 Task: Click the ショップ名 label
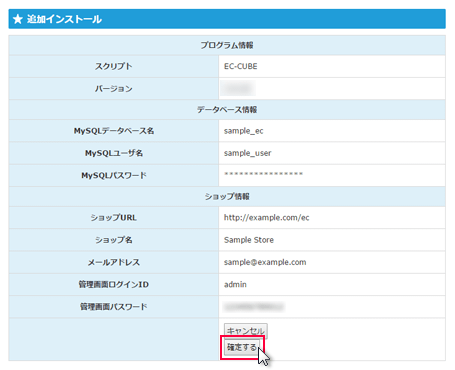[114, 240]
